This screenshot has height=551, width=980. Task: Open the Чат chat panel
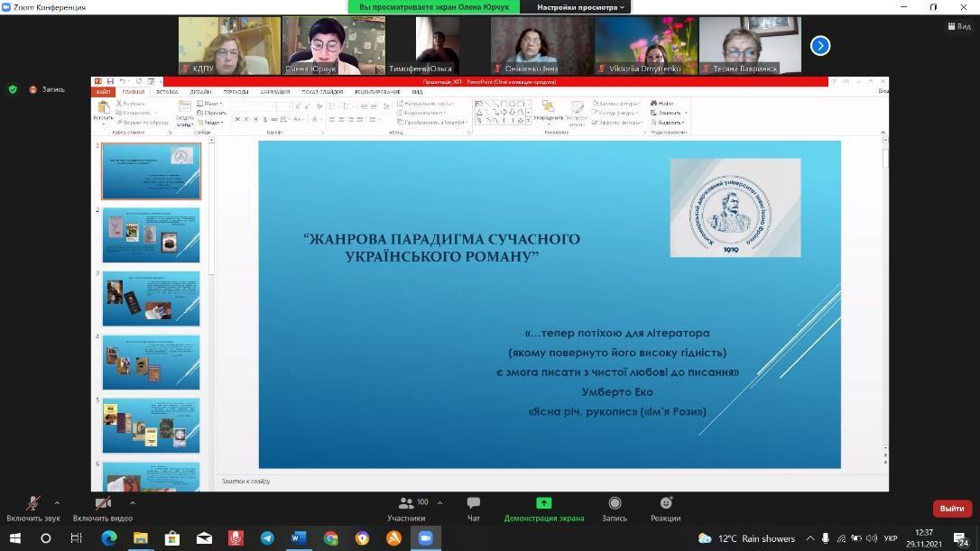point(474,508)
